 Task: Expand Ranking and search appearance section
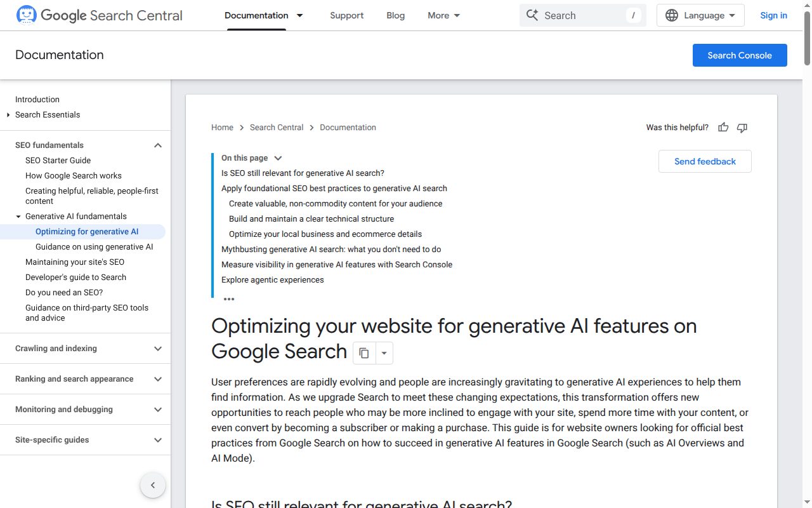[158, 379]
